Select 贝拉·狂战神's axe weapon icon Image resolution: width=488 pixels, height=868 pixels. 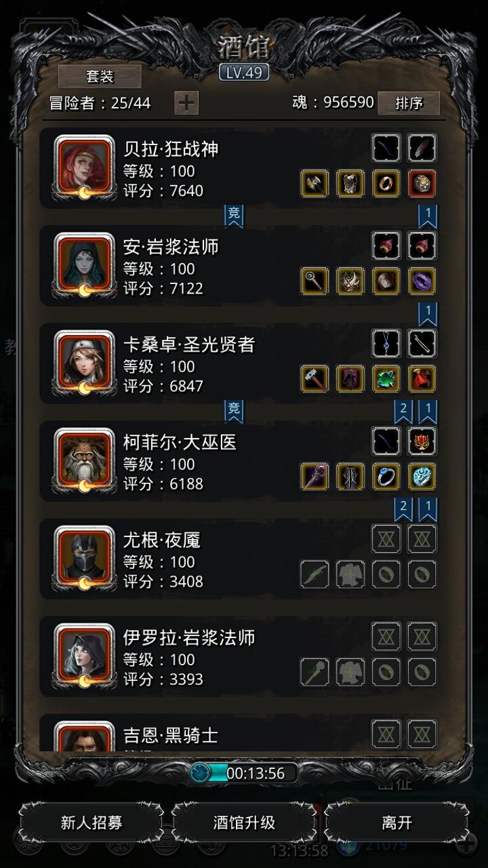click(x=314, y=183)
